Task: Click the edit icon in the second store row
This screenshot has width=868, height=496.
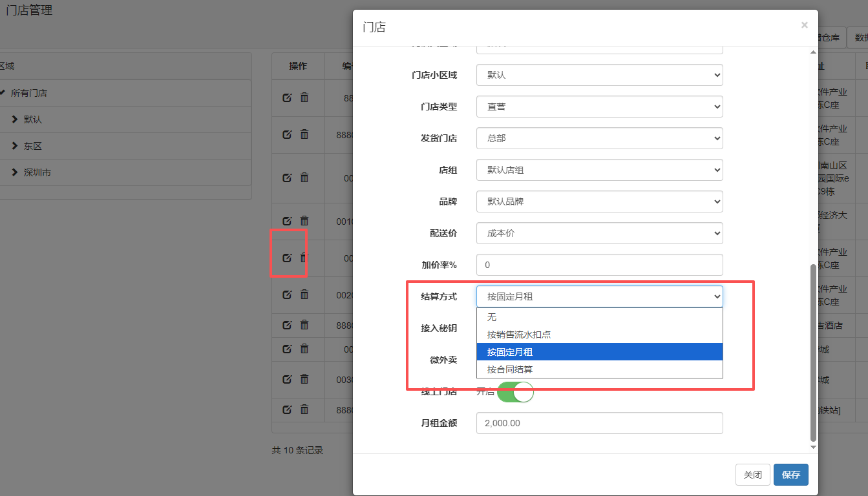Action: pyautogui.click(x=287, y=134)
